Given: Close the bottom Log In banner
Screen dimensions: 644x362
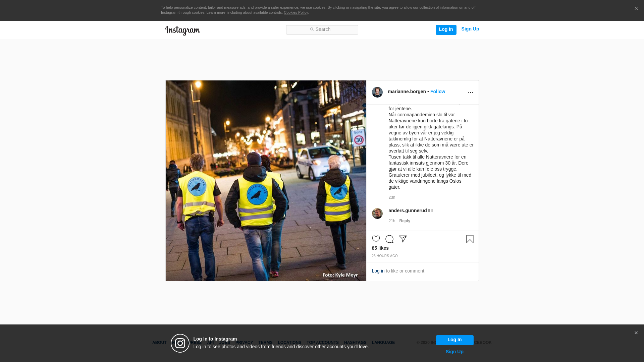Looking at the screenshot, I should click(636, 333).
